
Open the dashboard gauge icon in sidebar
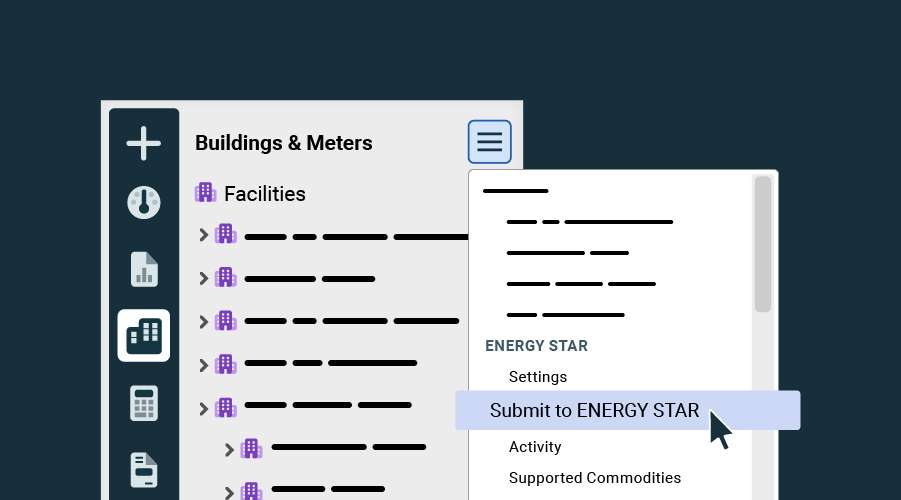(143, 203)
